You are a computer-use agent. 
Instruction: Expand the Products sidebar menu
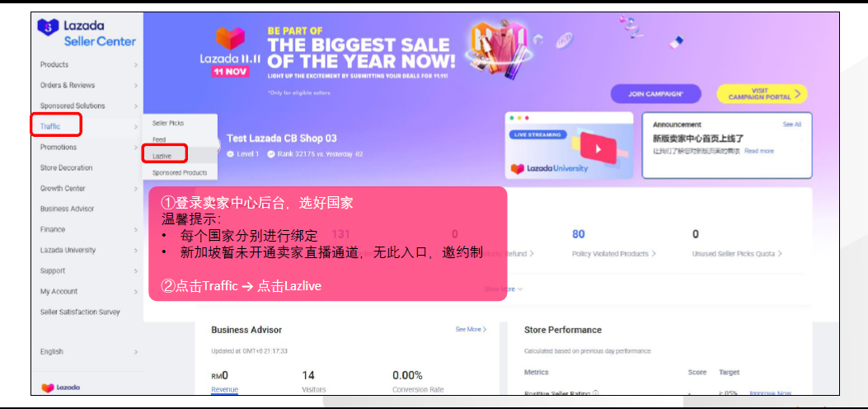(87, 65)
